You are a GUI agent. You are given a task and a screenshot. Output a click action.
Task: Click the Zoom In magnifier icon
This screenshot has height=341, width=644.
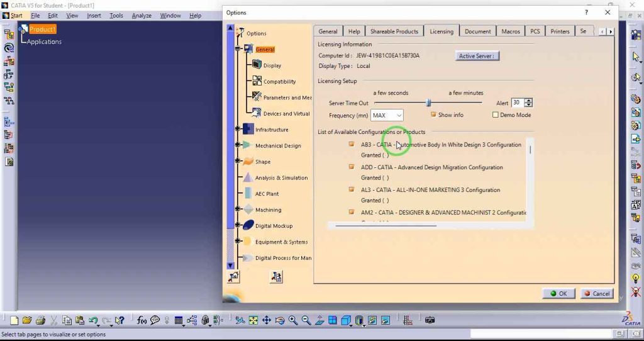coord(293,320)
